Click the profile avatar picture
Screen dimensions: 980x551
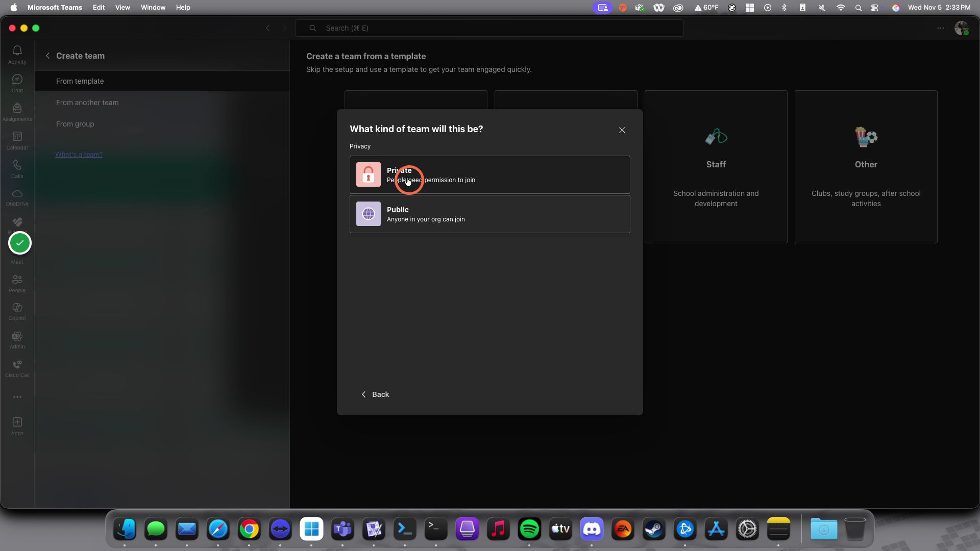pyautogui.click(x=962, y=28)
